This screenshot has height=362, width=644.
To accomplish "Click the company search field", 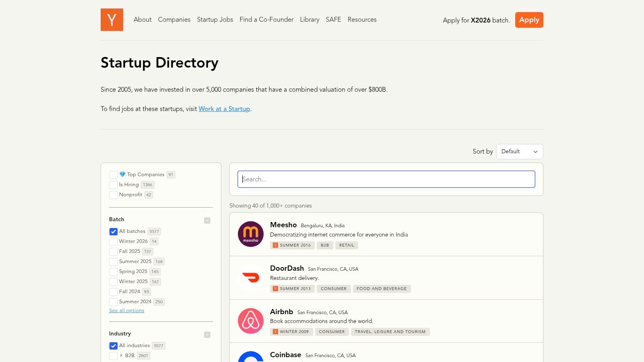I will pos(386,179).
